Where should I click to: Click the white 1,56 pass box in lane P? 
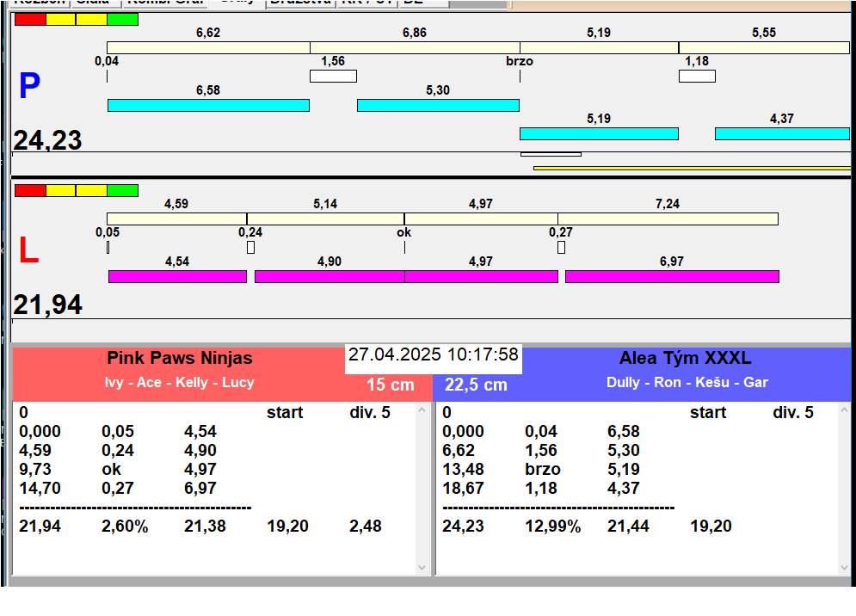(x=333, y=76)
